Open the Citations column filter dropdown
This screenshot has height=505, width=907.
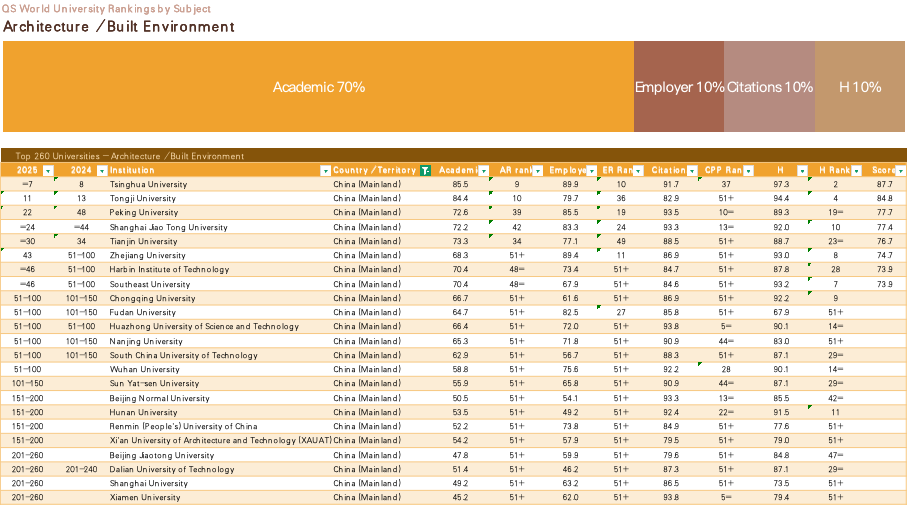tap(694, 170)
